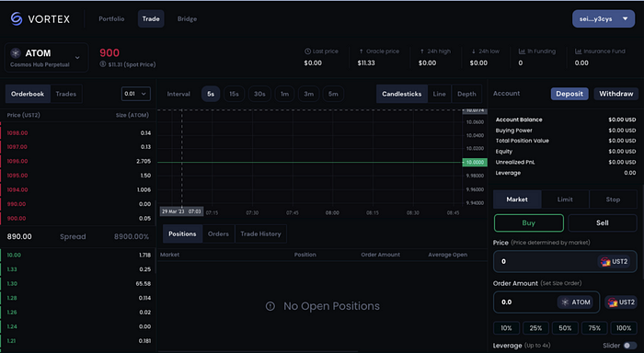This screenshot has width=644, height=353.
Task: Click the info icon next to No Open Positions
Action: point(270,306)
